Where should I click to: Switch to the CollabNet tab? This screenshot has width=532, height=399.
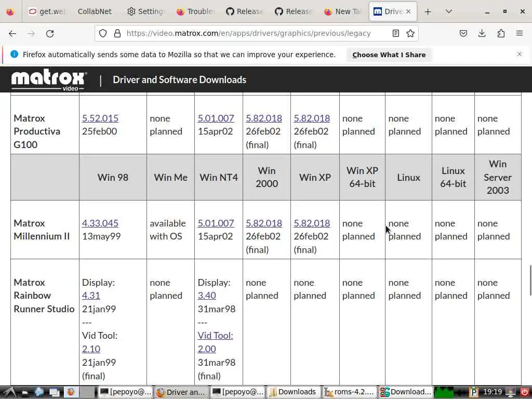tap(95, 11)
